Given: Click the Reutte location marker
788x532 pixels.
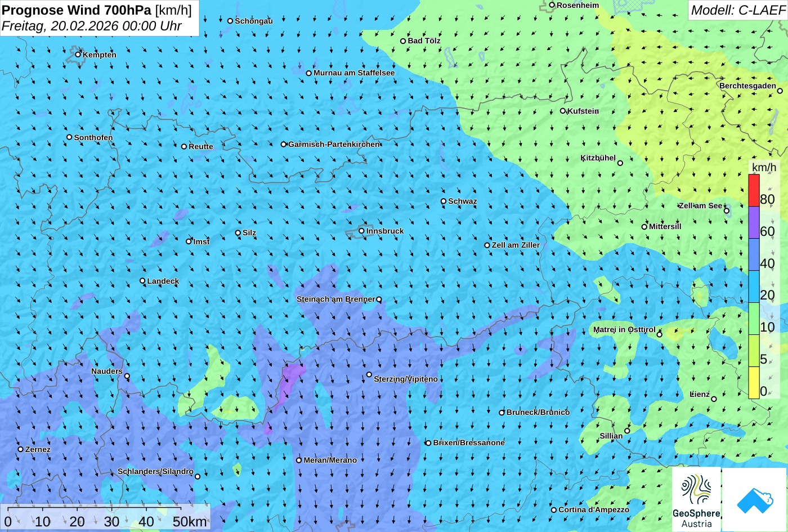Looking at the screenshot, I should tap(184, 146).
